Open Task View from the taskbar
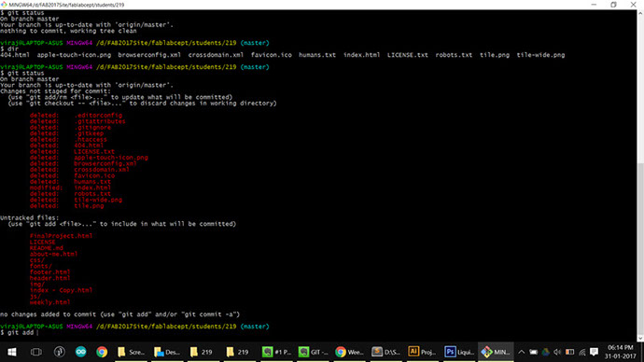The width and height of the screenshot is (644, 362). (36, 352)
